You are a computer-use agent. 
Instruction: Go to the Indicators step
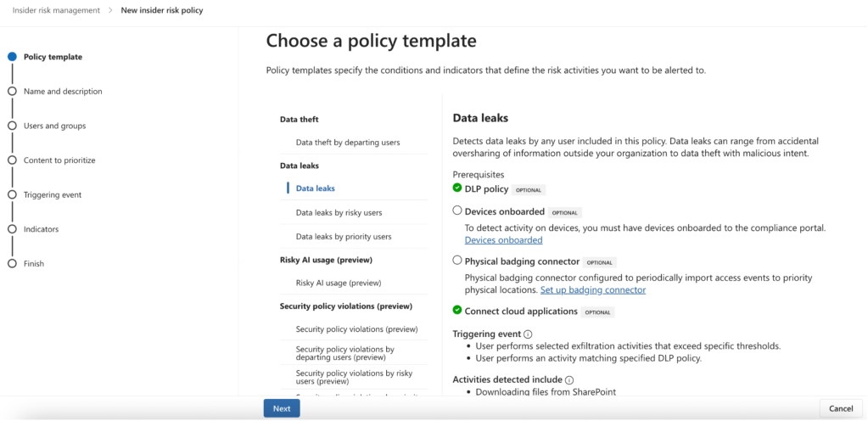(x=41, y=229)
